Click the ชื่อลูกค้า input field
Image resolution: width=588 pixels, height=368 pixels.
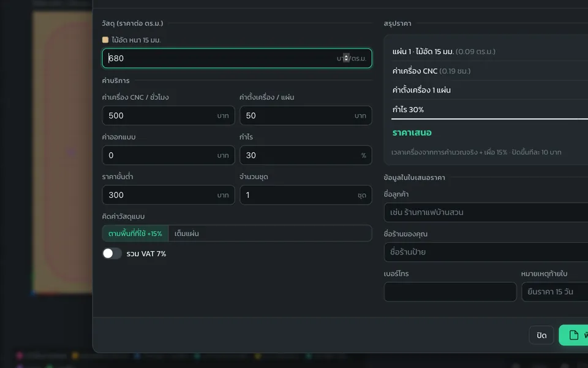[x=486, y=212]
